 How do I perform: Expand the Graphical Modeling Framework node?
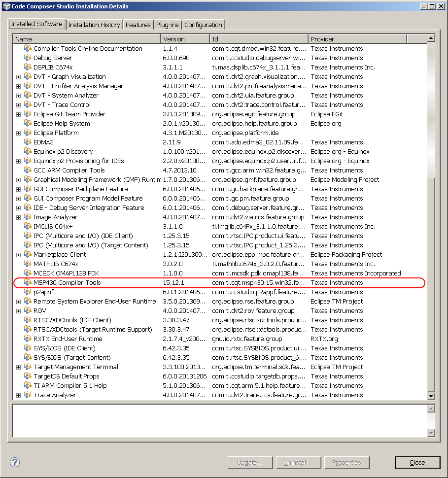coord(18,180)
